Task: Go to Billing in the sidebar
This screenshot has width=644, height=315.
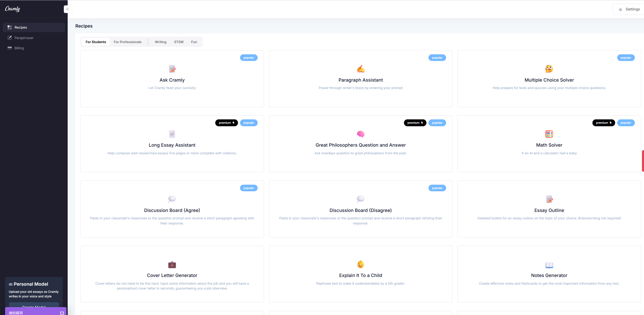Action: point(19,48)
